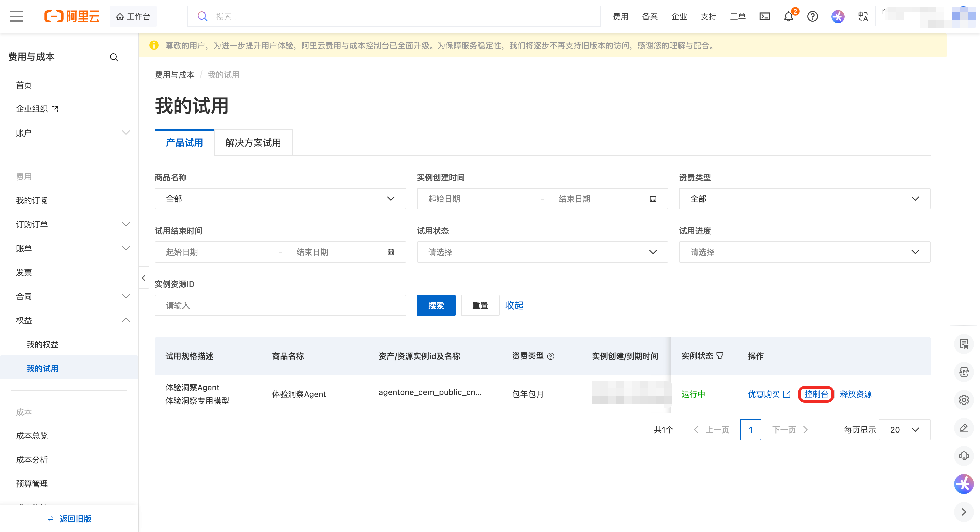Open the AI assistant icon in top bar
Screen dimensions: 980x532
tap(837, 16)
